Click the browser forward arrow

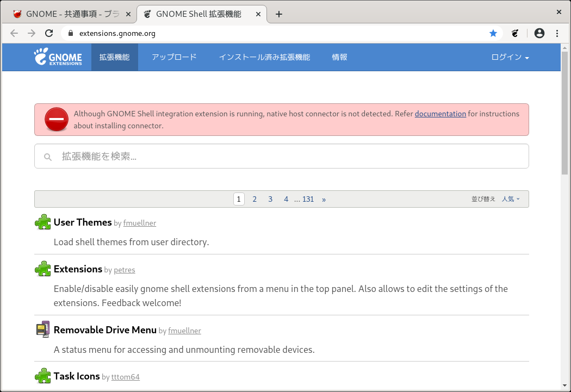[x=32, y=34]
